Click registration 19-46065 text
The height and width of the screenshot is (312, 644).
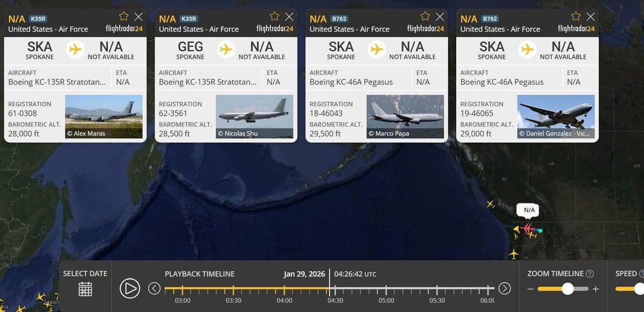(477, 114)
